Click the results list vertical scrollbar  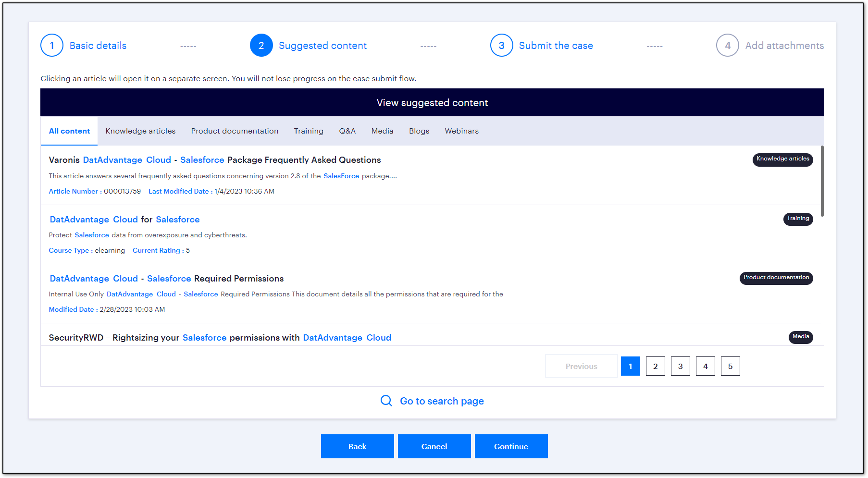tap(822, 181)
